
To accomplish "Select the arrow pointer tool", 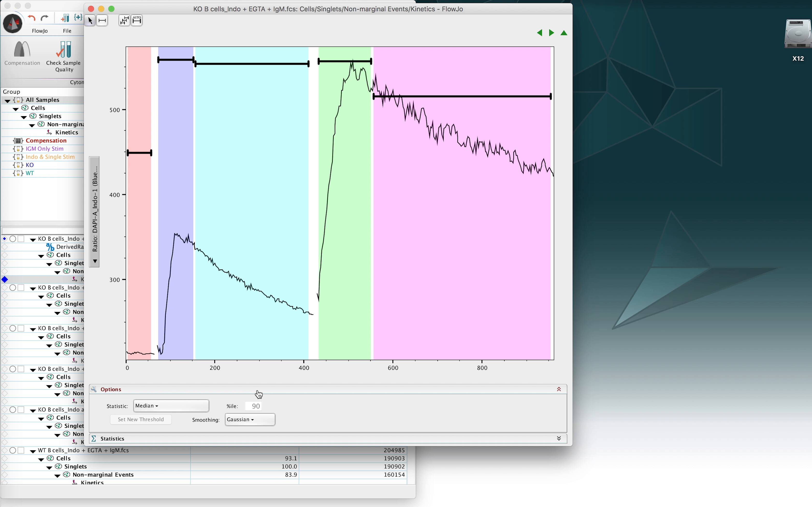I will 90,21.
